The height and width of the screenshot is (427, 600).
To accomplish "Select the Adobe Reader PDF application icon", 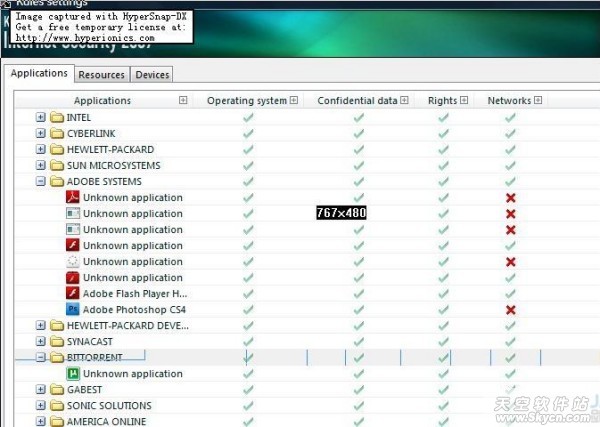I will 73,197.
